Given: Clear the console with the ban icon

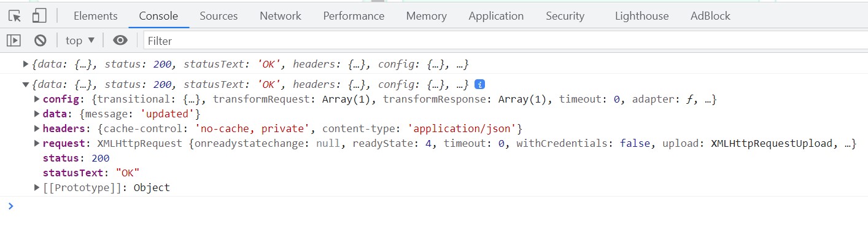Looking at the screenshot, I should pos(41,41).
